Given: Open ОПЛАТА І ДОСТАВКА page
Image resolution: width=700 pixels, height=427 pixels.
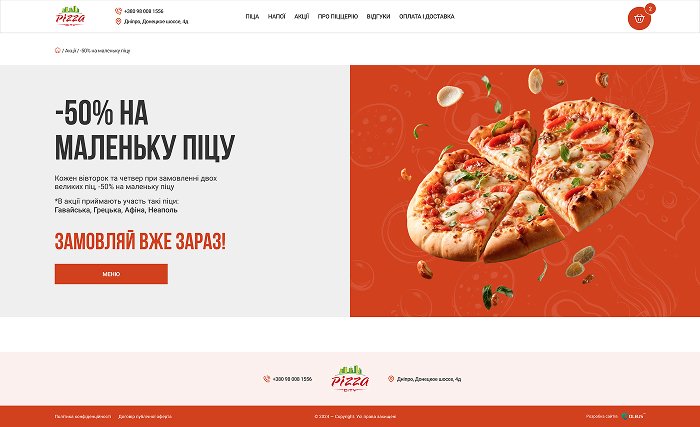Looking at the screenshot, I should [x=427, y=17].
